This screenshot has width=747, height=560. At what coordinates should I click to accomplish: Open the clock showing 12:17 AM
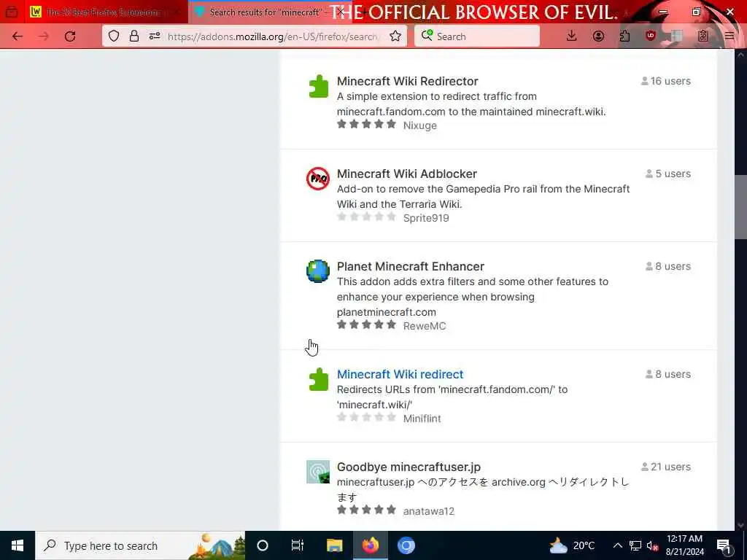pos(684,545)
